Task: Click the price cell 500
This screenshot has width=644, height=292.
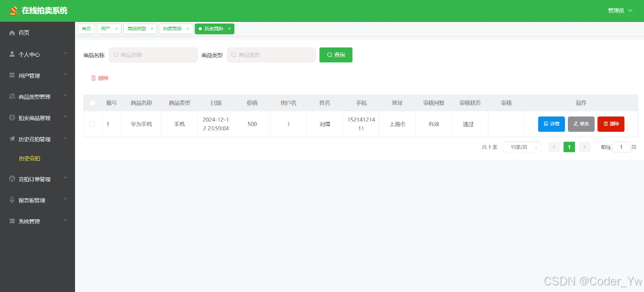Action: [252, 124]
